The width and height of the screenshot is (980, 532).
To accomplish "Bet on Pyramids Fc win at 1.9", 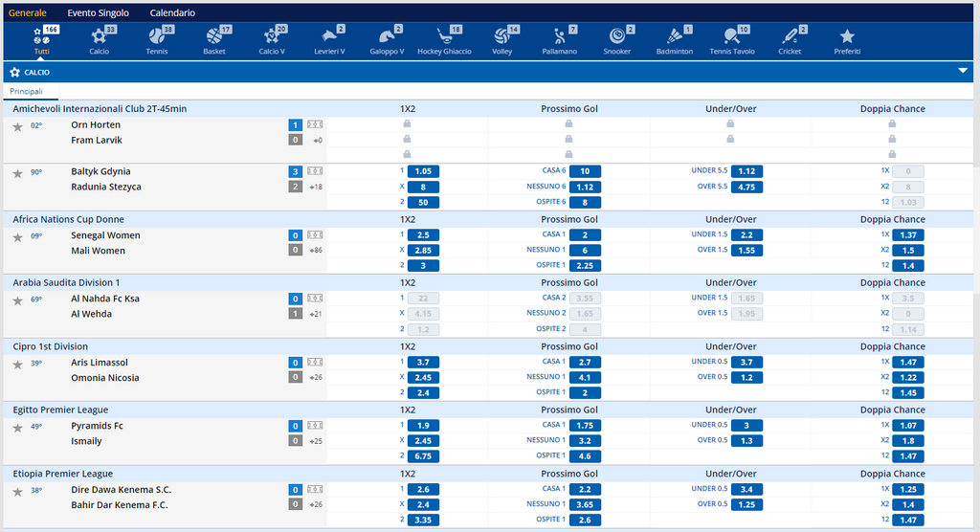I will coord(423,426).
